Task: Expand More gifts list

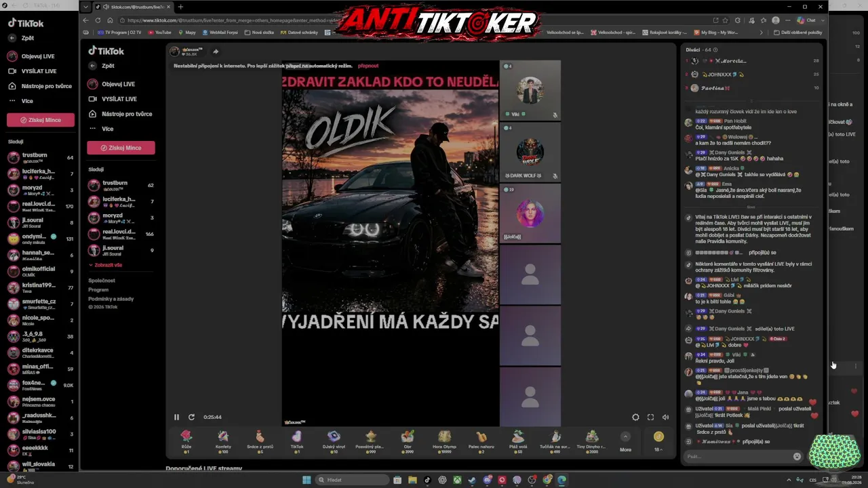Action: tap(625, 442)
